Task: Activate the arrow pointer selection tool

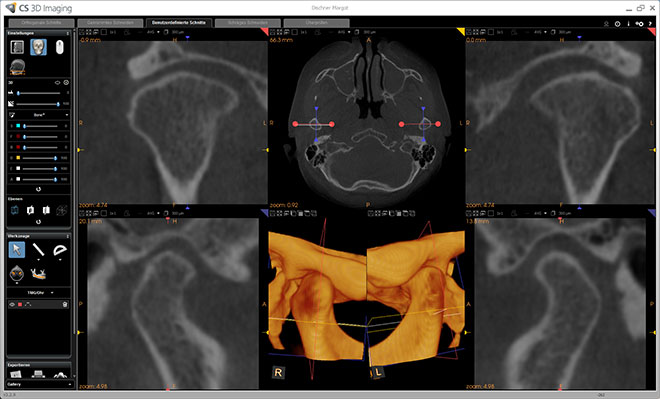Action: pos(17,250)
